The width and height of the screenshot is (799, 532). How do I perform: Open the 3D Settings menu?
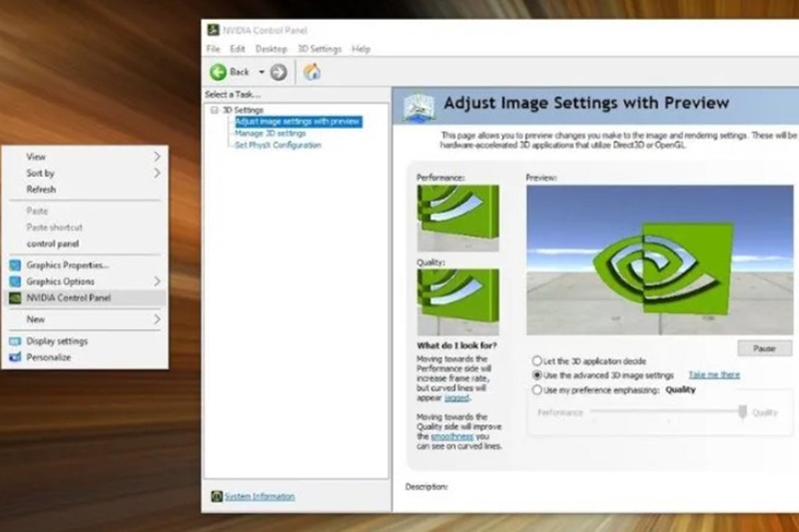coord(320,49)
